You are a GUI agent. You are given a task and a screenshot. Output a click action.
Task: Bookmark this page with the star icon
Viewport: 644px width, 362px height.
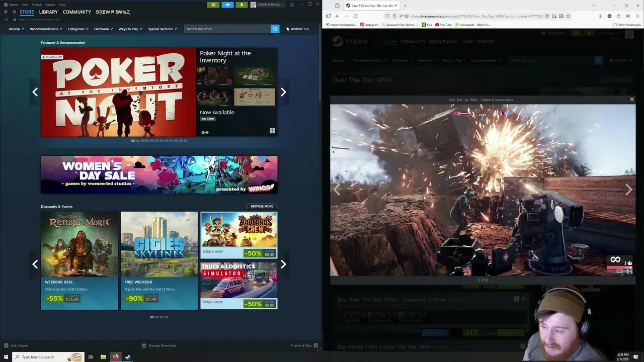tap(568, 16)
